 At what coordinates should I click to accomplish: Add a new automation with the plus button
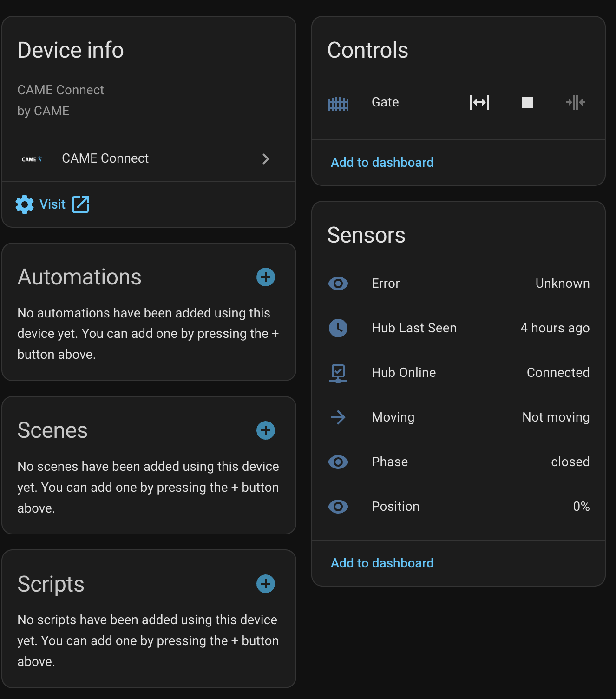coord(266,277)
